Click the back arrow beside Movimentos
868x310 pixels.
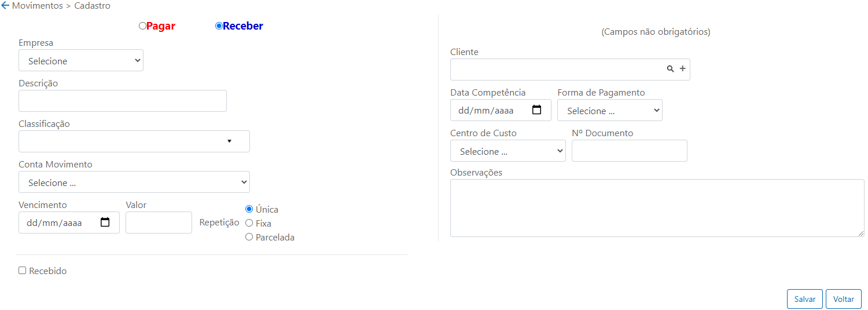(x=5, y=6)
